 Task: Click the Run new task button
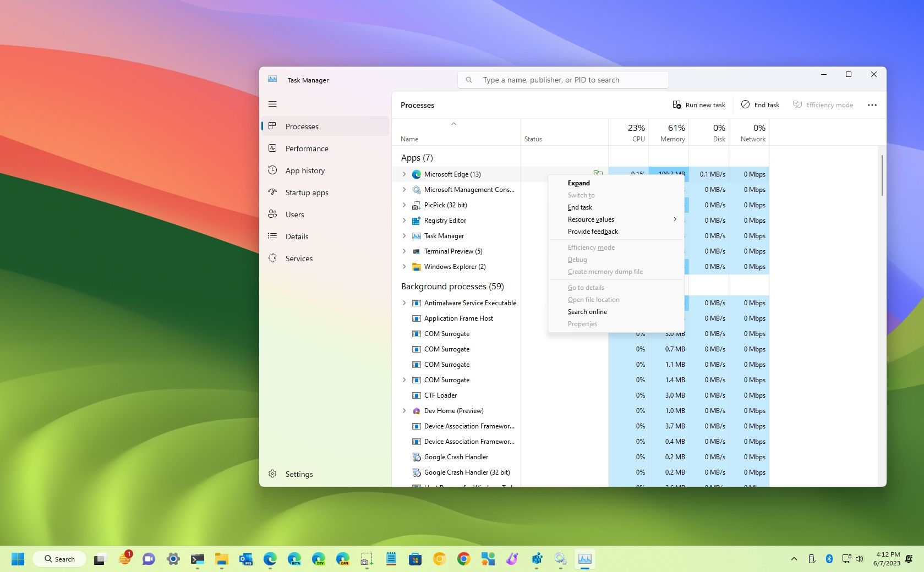(699, 105)
